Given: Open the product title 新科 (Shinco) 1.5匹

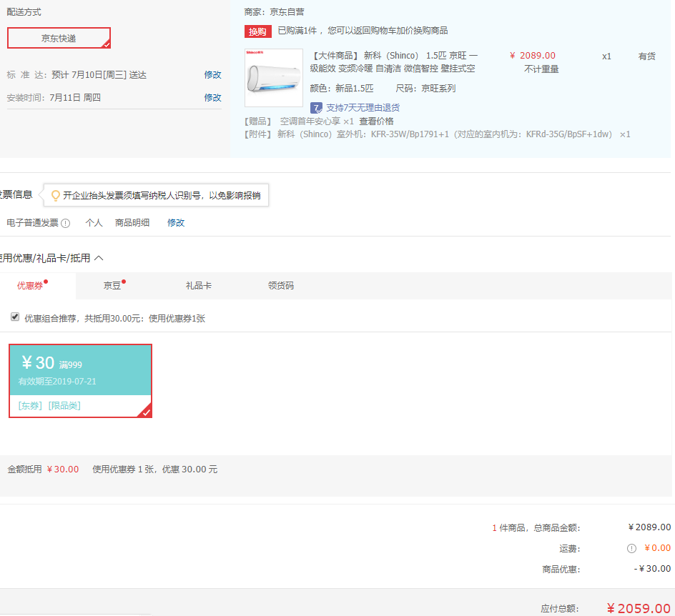Looking at the screenshot, I should coord(394,62).
